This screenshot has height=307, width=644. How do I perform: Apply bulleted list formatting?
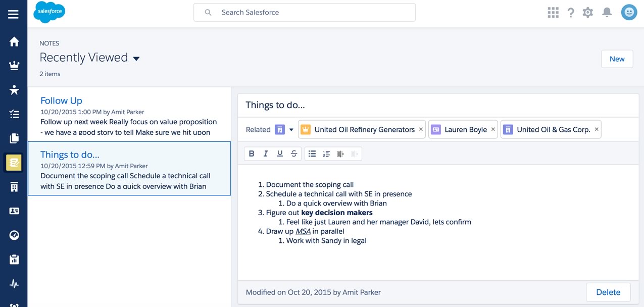312,154
